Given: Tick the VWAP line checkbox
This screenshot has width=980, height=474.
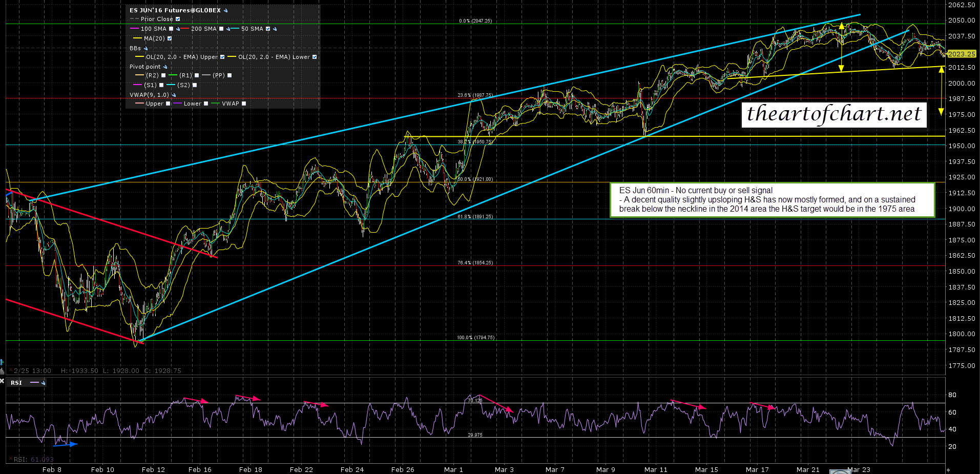Looking at the screenshot, I should click(x=244, y=104).
